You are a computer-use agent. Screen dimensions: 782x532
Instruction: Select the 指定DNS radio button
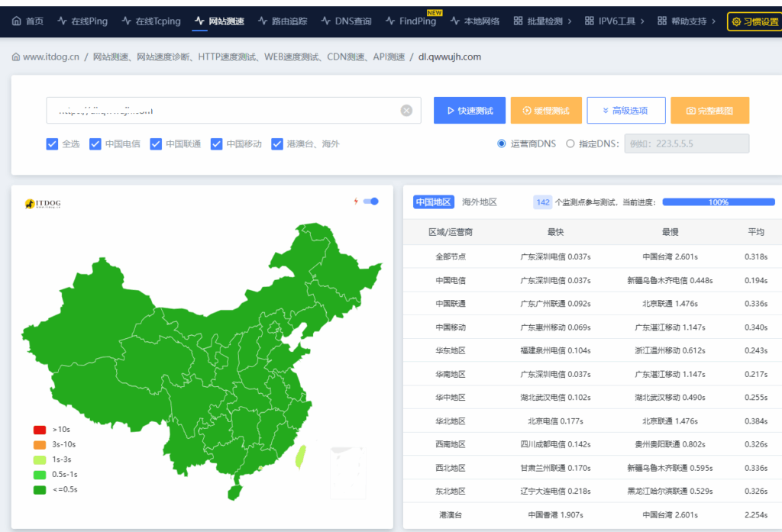(x=570, y=143)
